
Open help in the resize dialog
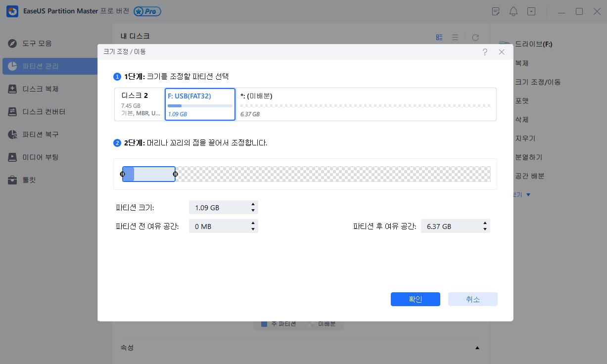tap(485, 52)
